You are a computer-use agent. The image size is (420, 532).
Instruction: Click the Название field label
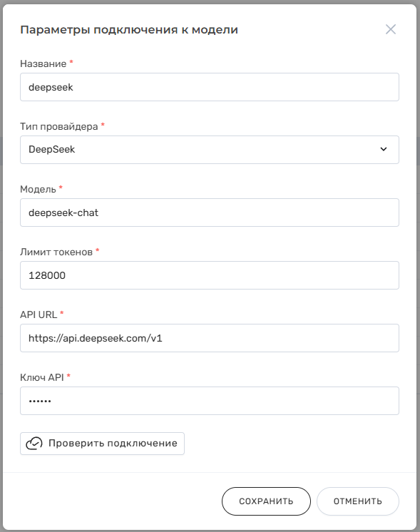tap(43, 63)
